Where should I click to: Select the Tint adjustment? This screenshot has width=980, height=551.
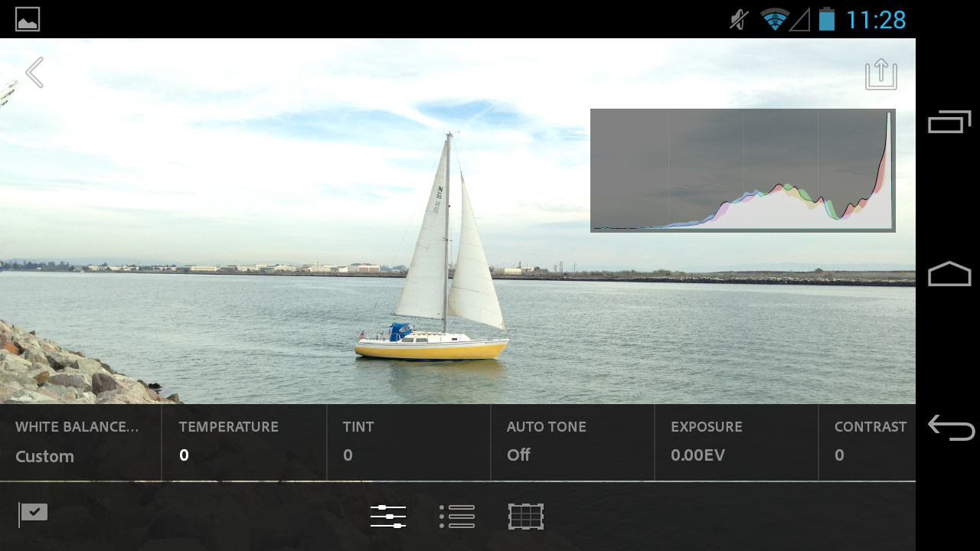[x=408, y=442]
